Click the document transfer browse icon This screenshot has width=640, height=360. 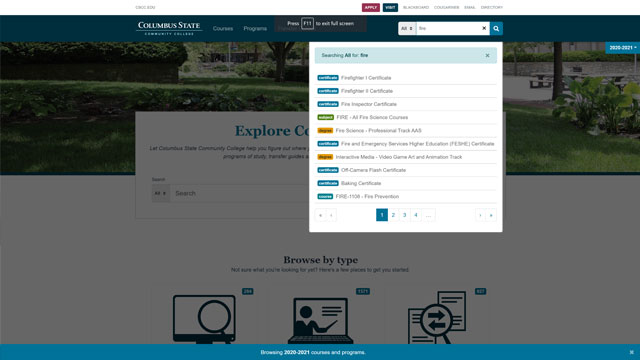[x=437, y=318]
